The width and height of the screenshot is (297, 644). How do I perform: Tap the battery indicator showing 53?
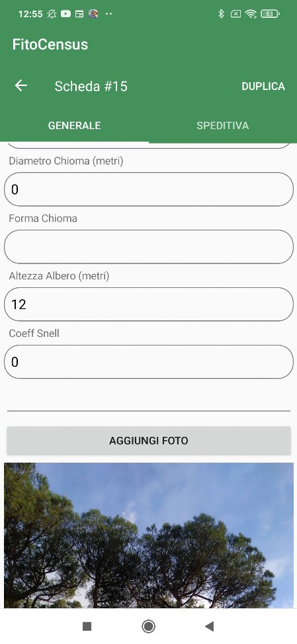coord(270,14)
